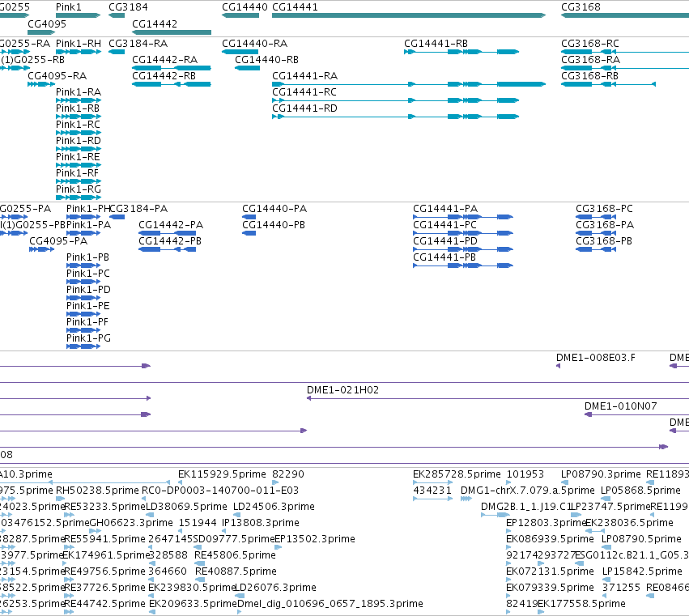Open protein CG14441-PA
Screen dimensions: 689x616
(463, 217)
